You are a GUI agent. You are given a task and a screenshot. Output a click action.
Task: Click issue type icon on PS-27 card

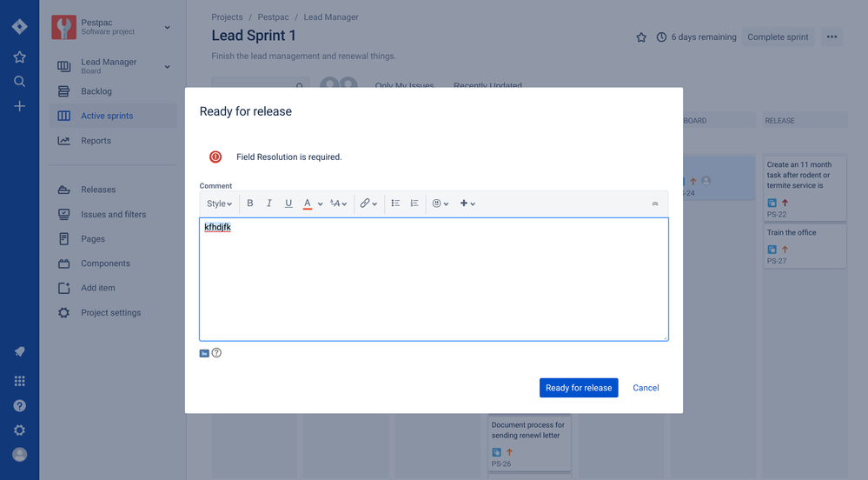point(772,250)
